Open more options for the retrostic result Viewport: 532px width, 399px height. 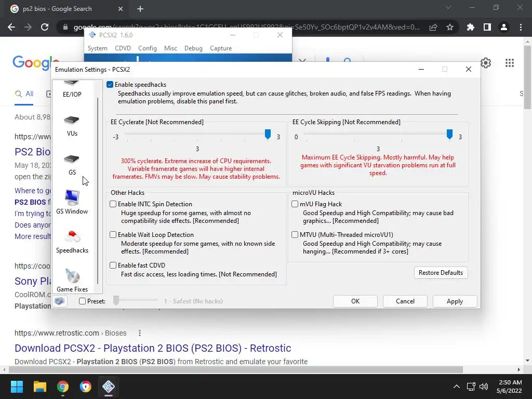click(x=139, y=333)
